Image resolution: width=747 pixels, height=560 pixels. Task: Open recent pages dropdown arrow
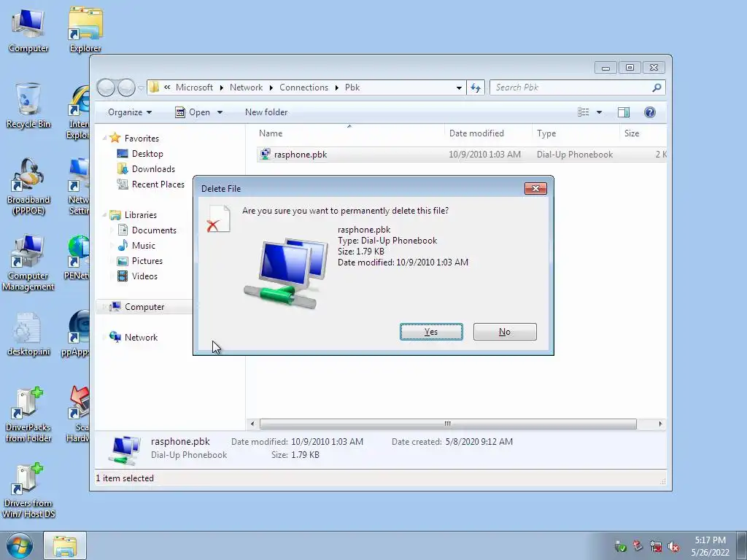(141, 88)
